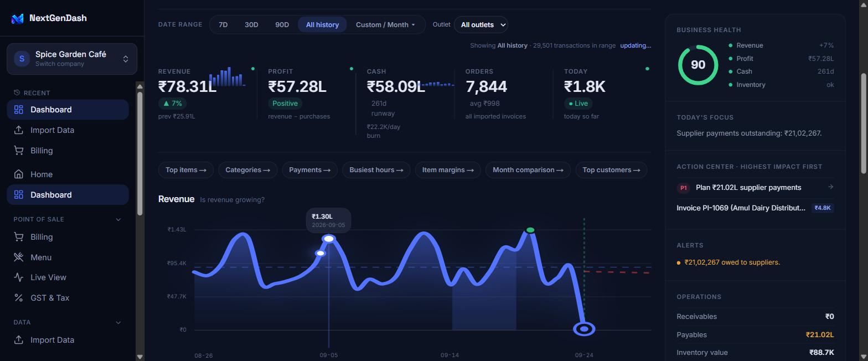Click the business health score ring 90
Image resolution: width=868 pixels, height=361 pixels.
[x=698, y=65]
